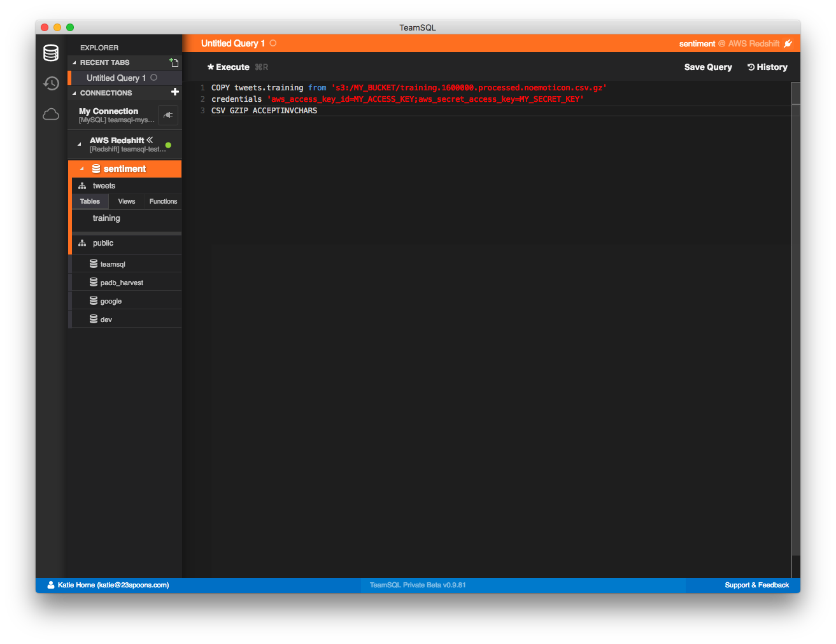Click the circle beside Untitled Query 1 in sidebar

click(154, 78)
